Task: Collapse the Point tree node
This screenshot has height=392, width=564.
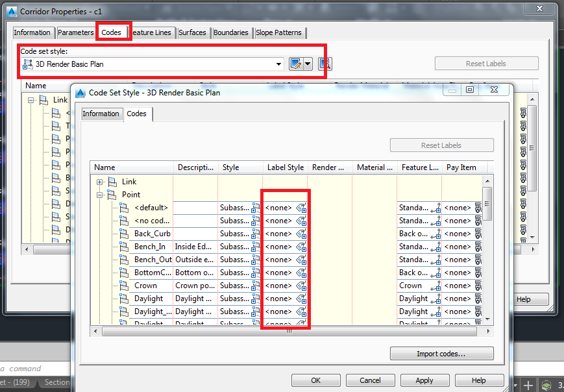Action: click(99, 195)
